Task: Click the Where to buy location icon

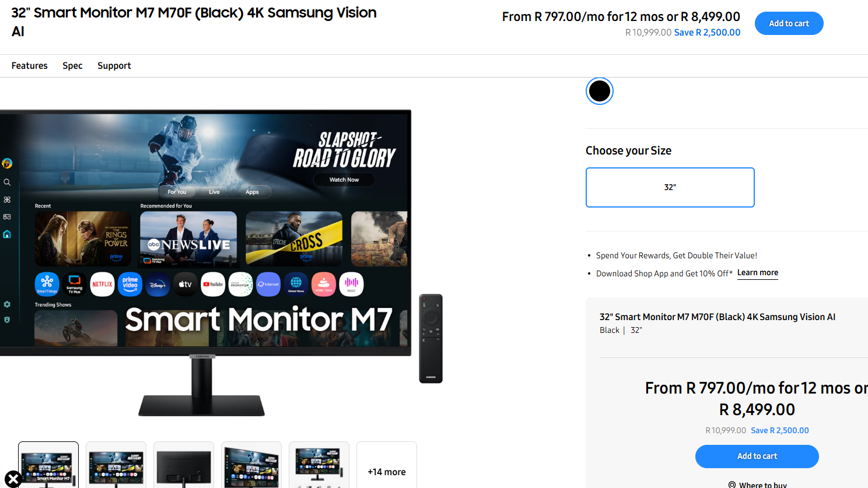Action: tap(731, 485)
